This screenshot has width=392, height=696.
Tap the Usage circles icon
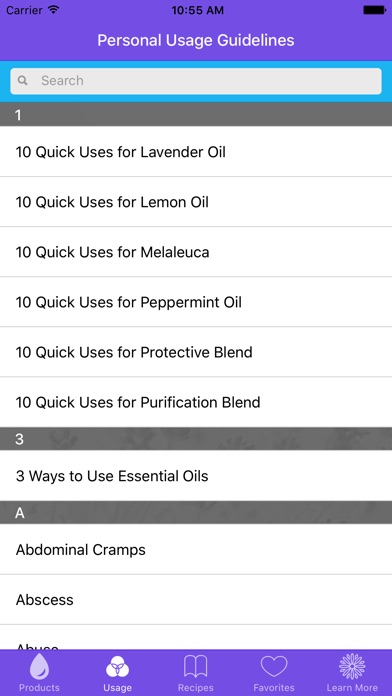tap(117, 668)
